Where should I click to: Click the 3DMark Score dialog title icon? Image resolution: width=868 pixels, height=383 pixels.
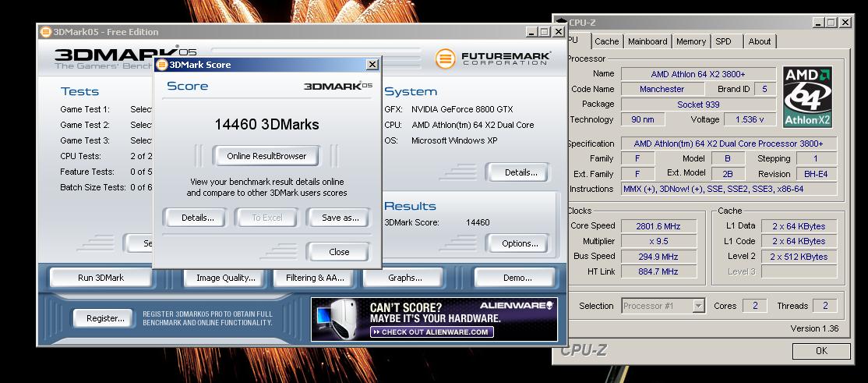click(161, 64)
